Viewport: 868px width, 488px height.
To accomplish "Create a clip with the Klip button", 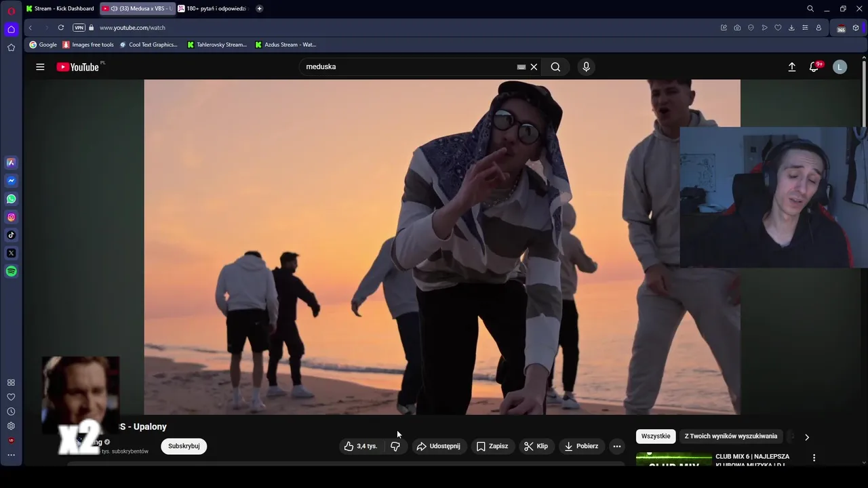I will click(536, 446).
